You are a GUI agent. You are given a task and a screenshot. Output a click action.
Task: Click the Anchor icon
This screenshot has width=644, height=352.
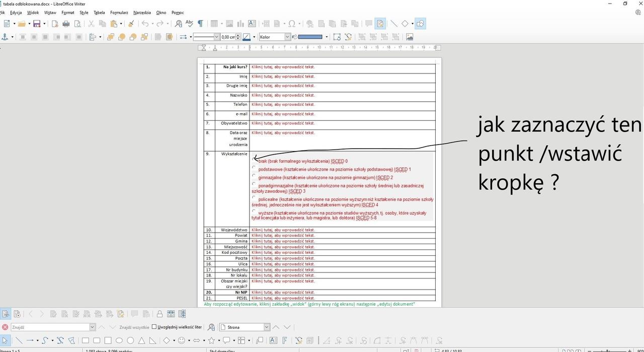coord(6,37)
